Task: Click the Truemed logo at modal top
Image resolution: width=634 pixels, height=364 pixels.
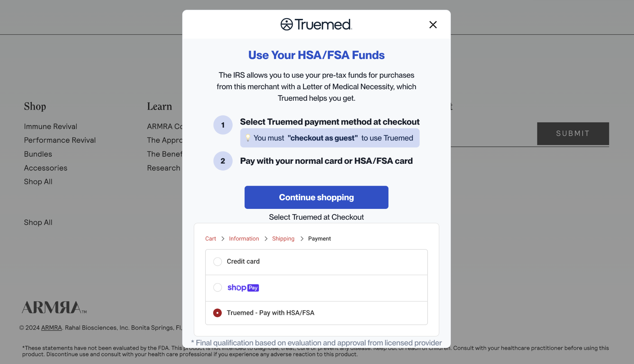Action: click(316, 24)
